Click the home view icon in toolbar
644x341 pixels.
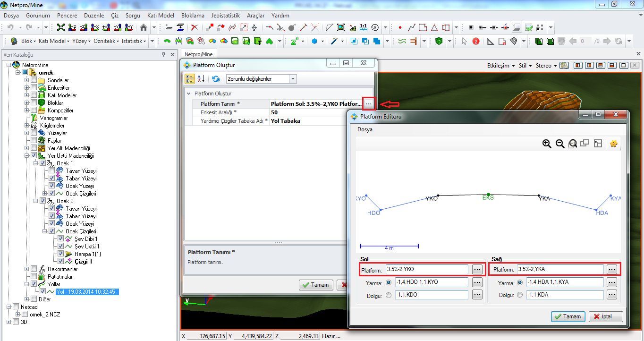tap(144, 27)
